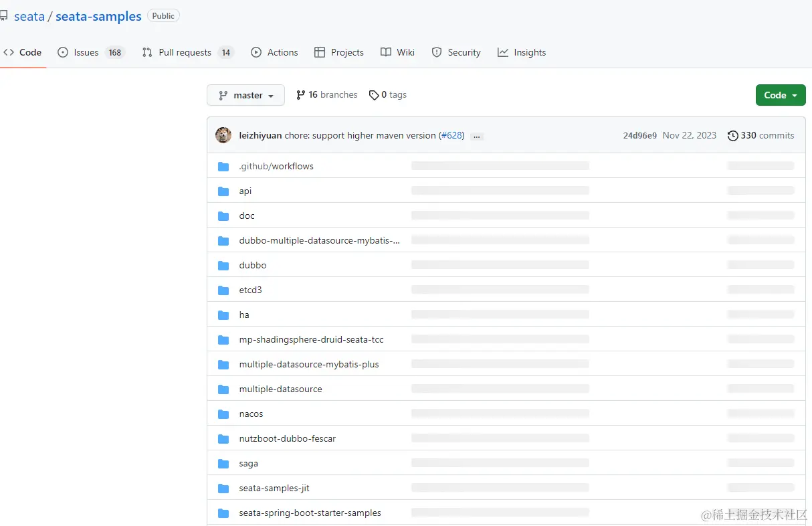The width and height of the screenshot is (812, 526).
Task: Click the Issues circle icon
Action: tap(63, 52)
